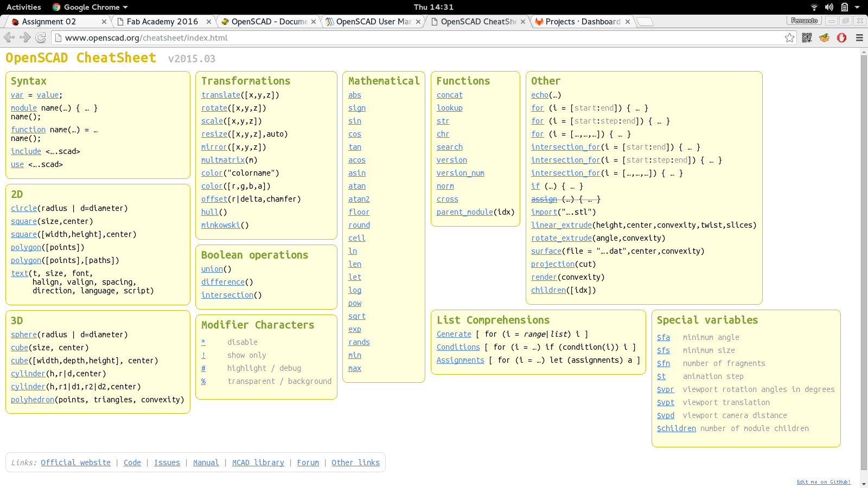Viewport: 868px width, 488px height.
Task: Open the projection link
Action: [x=553, y=264]
